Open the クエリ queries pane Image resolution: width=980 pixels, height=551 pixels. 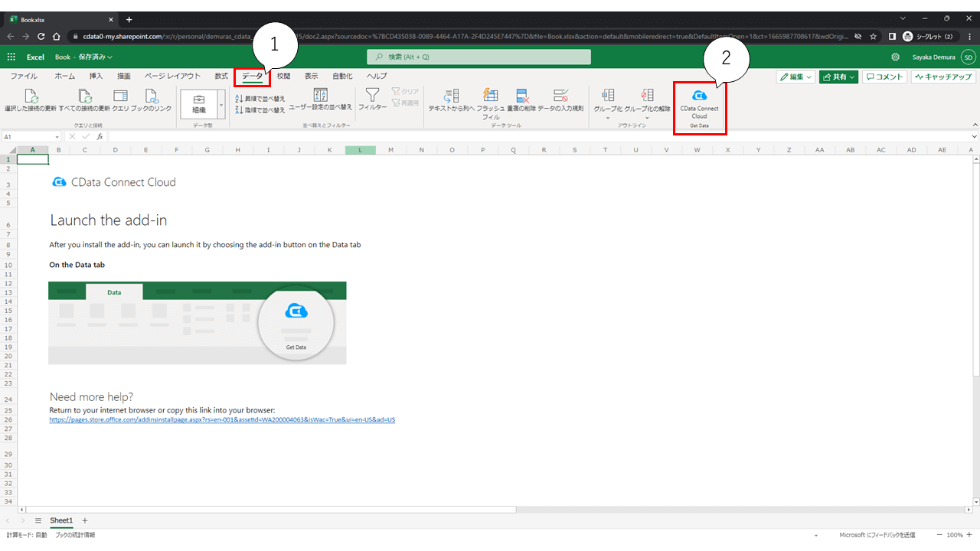coord(120,100)
